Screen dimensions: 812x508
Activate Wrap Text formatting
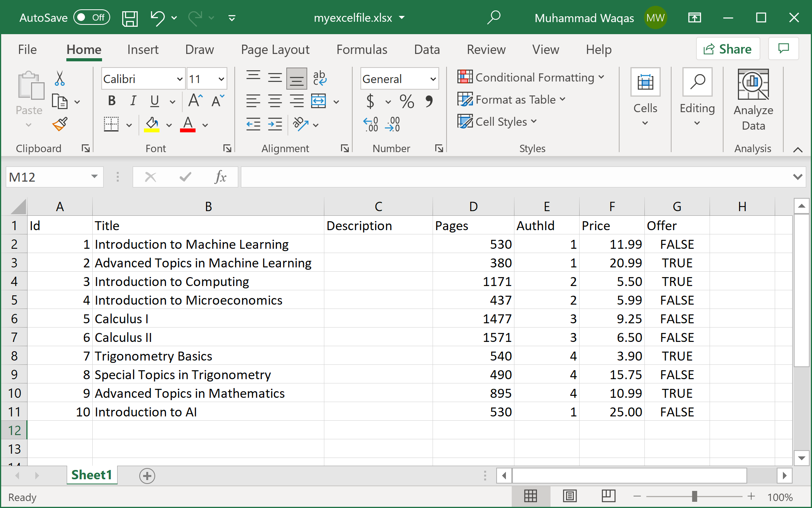tap(320, 78)
